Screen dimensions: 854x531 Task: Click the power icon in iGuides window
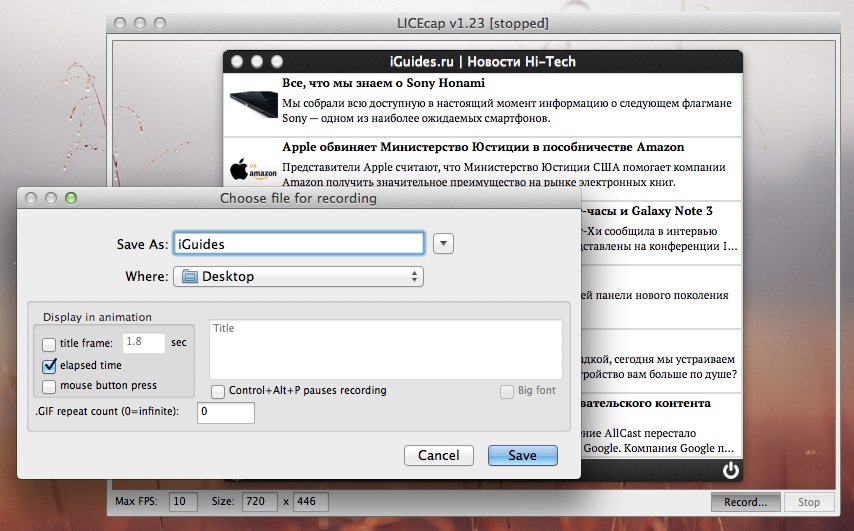(730, 470)
